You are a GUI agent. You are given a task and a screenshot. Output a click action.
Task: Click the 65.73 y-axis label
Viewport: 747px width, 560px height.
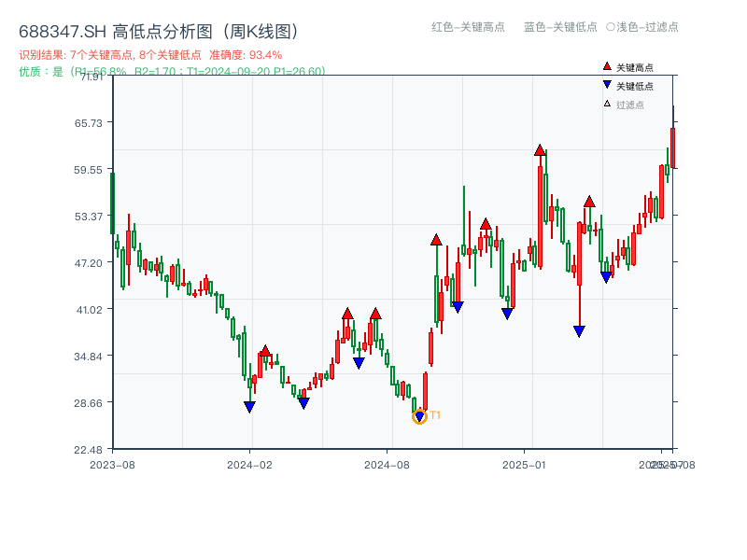(88, 123)
